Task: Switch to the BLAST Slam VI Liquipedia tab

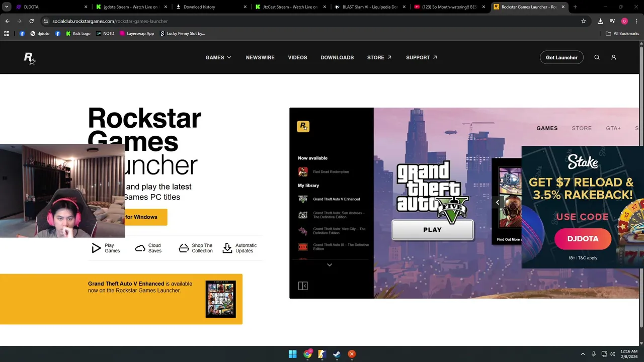Action: point(370,7)
